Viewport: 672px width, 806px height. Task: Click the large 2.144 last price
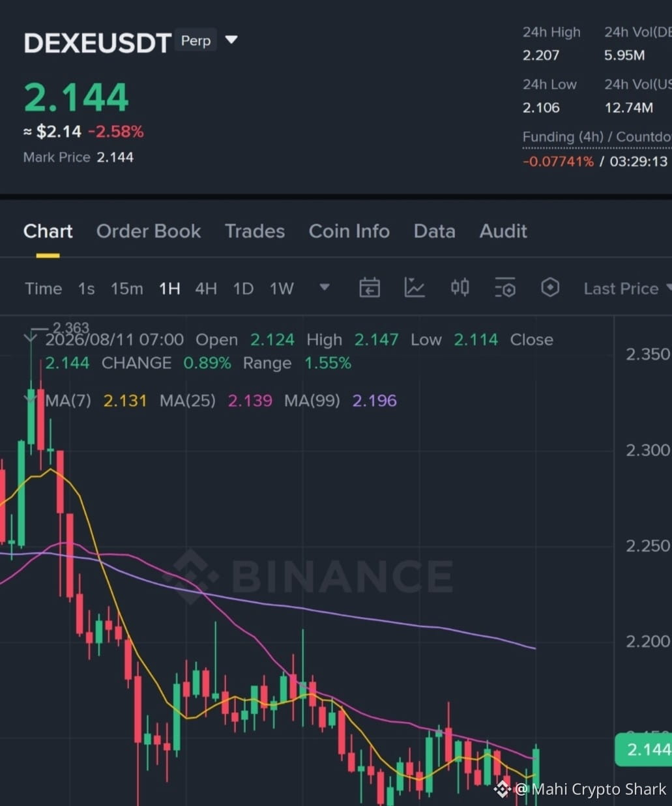76,98
